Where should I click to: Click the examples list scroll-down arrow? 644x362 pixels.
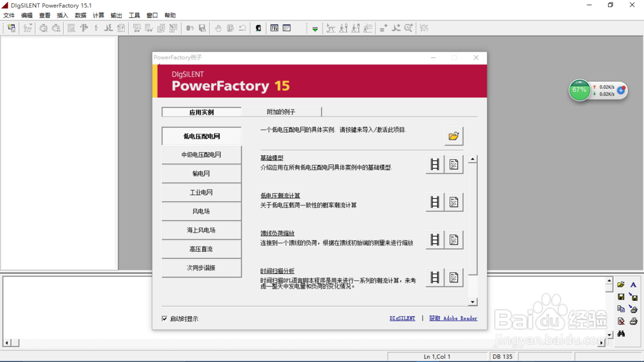pos(473,302)
